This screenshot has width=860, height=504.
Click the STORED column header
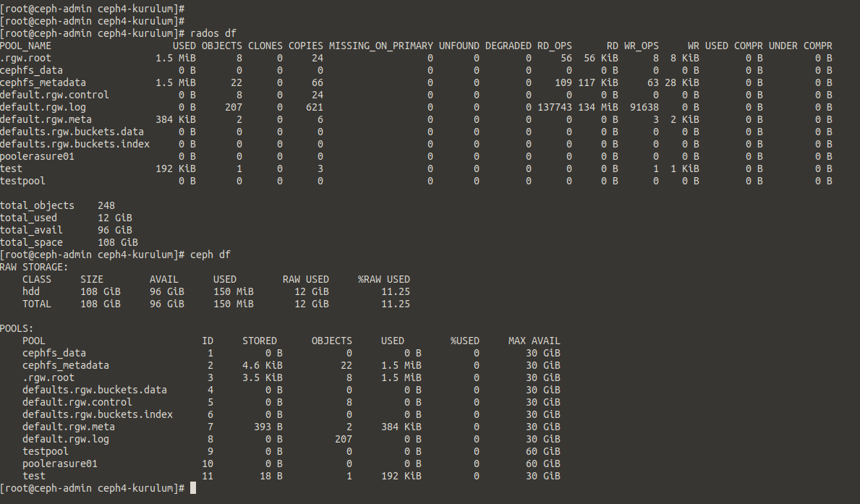[x=260, y=341]
